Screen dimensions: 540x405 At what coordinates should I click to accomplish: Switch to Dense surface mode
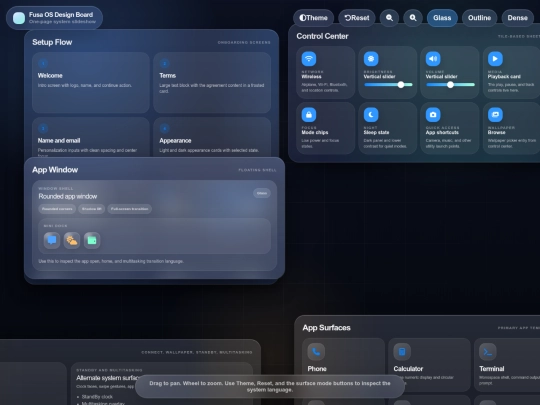click(x=518, y=18)
